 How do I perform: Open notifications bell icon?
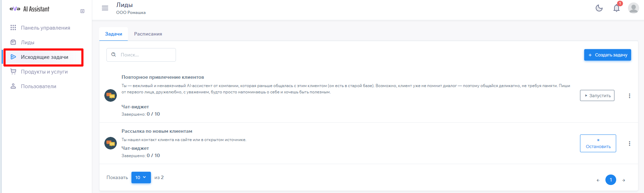617,8
